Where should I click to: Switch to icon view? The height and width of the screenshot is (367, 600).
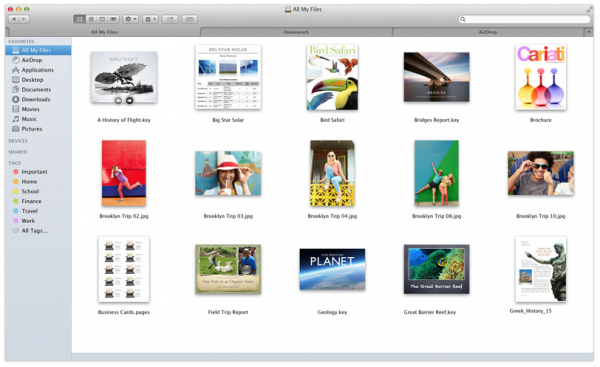[x=79, y=19]
